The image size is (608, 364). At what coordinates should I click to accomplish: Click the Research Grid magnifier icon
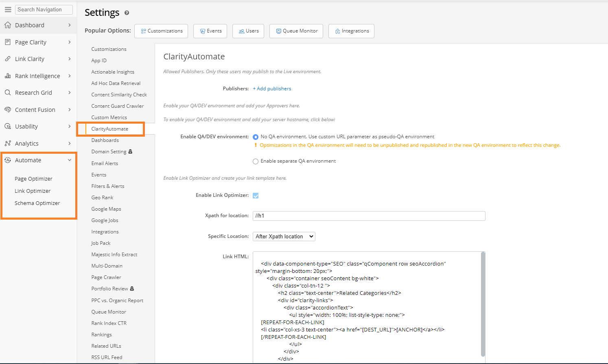(8, 93)
